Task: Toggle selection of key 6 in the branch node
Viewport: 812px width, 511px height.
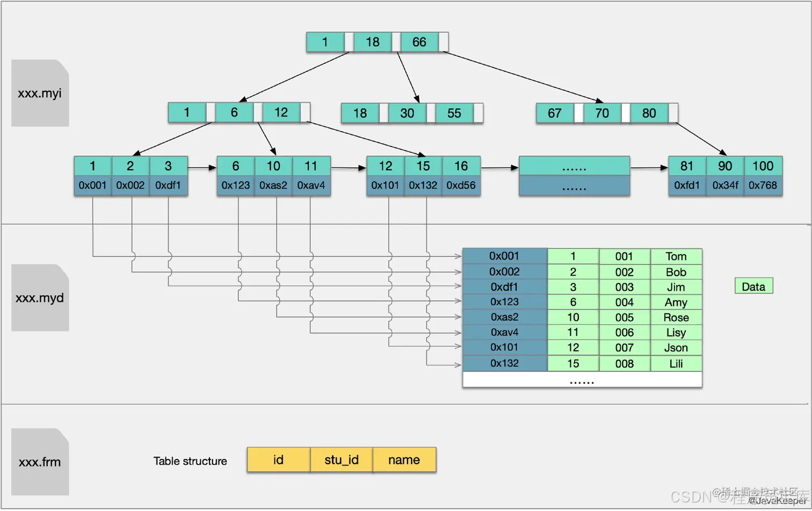Action: click(x=235, y=112)
